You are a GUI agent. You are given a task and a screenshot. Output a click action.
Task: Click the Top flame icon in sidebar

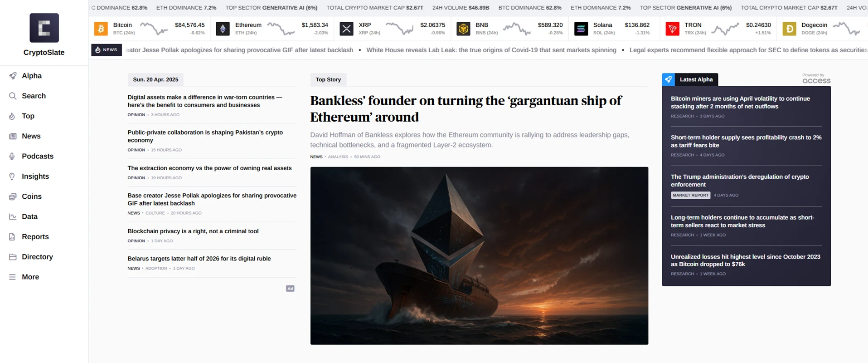pos(13,116)
